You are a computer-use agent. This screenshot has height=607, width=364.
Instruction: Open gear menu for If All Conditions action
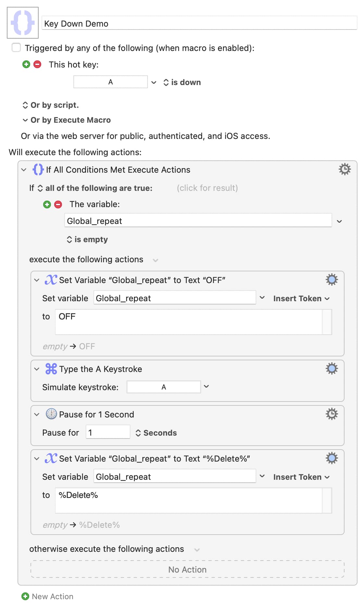(345, 169)
